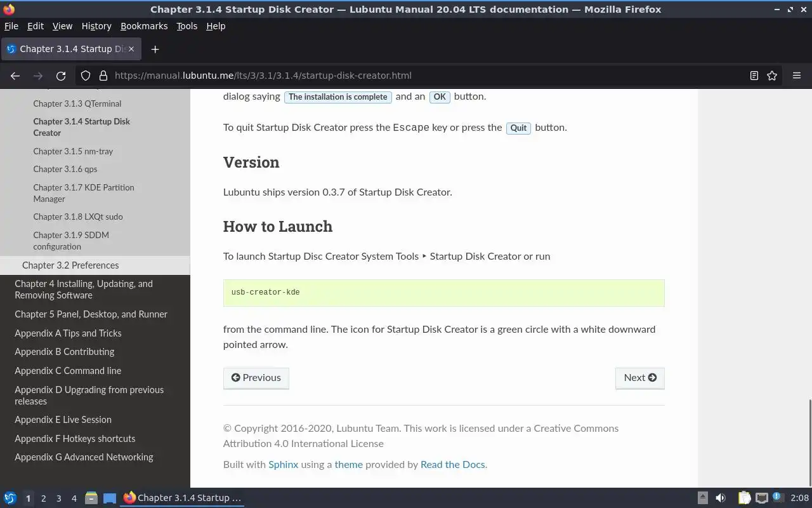Click the 2:08 clock in panel

pos(799,498)
